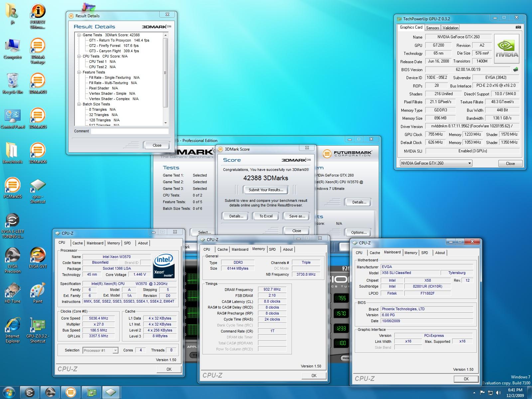Collapse the Game Tests tree node

(x=79, y=35)
